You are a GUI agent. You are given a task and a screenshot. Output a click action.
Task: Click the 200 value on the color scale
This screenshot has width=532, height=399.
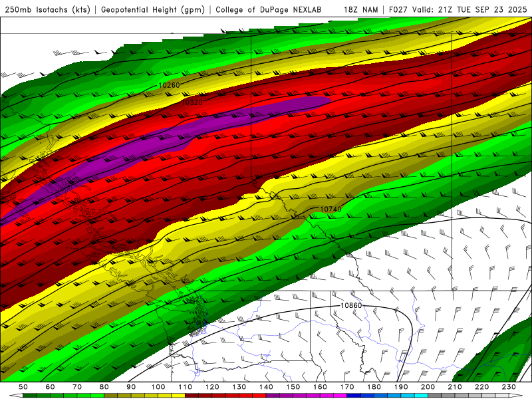point(428,387)
